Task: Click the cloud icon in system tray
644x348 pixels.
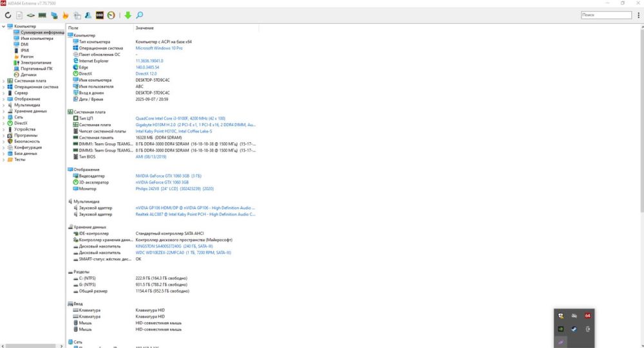Action: [x=574, y=316]
